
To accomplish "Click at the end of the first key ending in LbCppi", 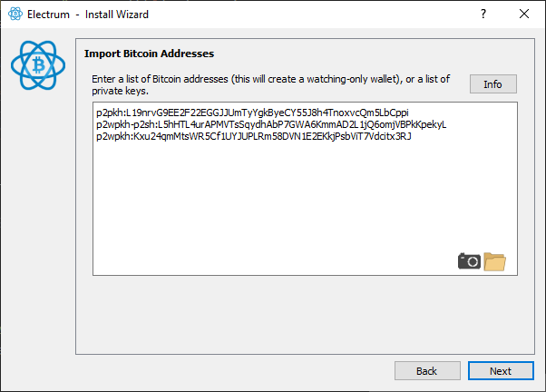I will [409, 113].
